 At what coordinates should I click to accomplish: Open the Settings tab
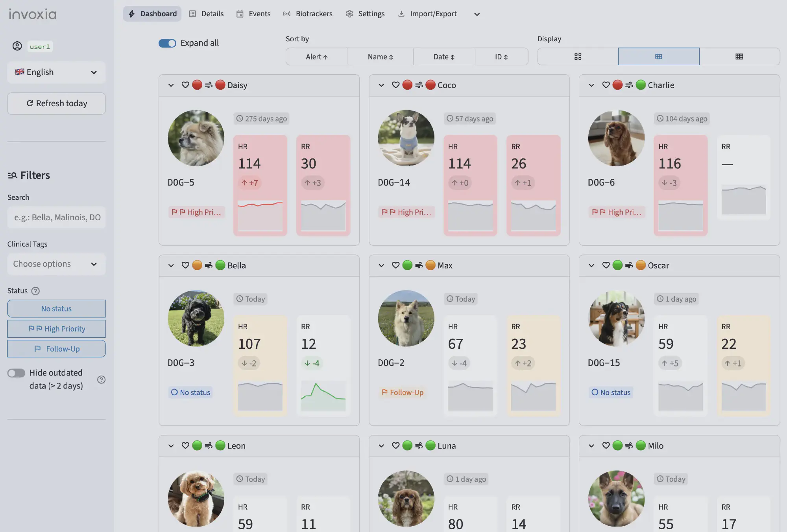point(365,14)
